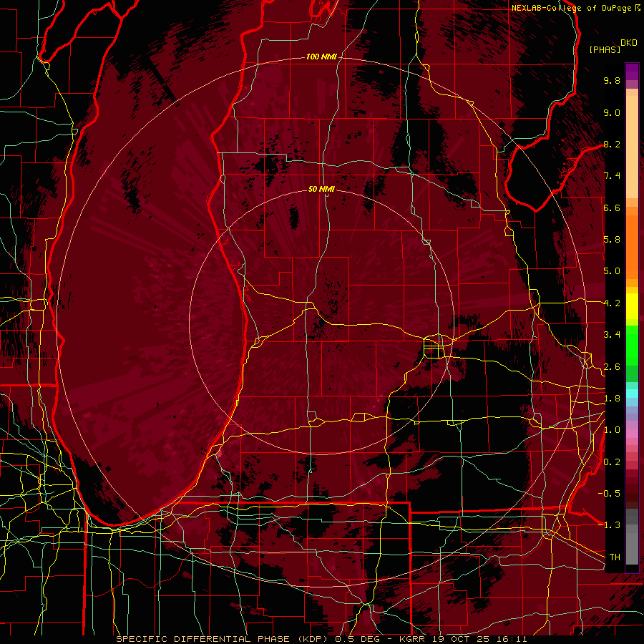Click the purple top segment of color bar

tap(632, 72)
